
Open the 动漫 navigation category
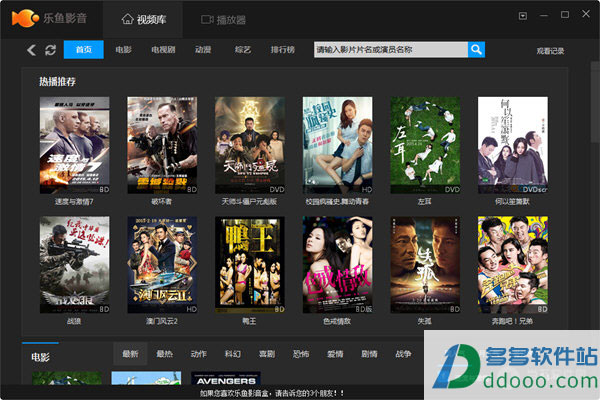(x=203, y=50)
